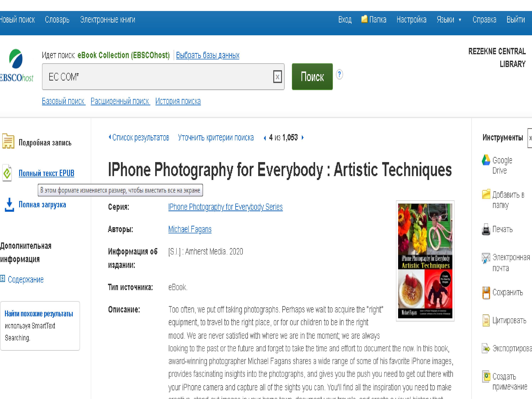Click Электронная почта label
This screenshot has height=399, width=532.
tap(511, 263)
